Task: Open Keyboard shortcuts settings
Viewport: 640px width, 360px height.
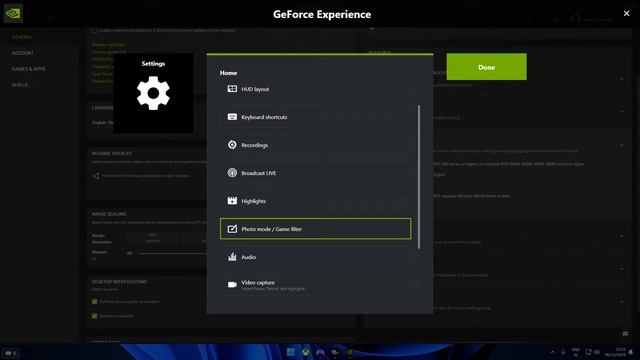Action: click(x=315, y=117)
